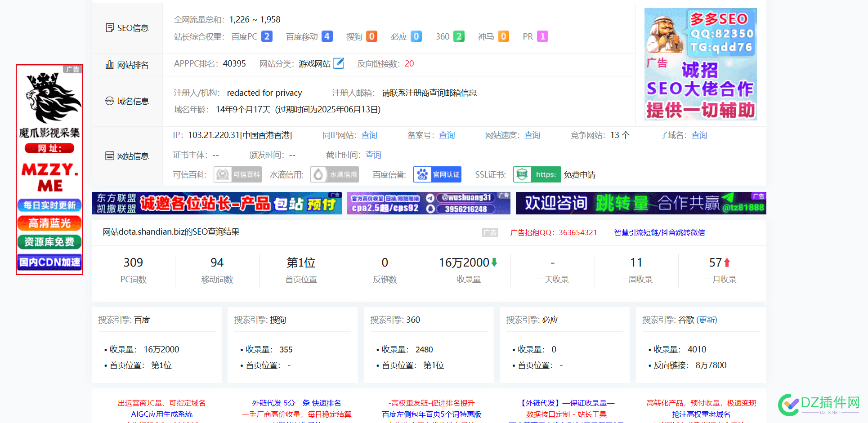
Task: Click the PC词数 309 stat
Action: pyautogui.click(x=133, y=270)
